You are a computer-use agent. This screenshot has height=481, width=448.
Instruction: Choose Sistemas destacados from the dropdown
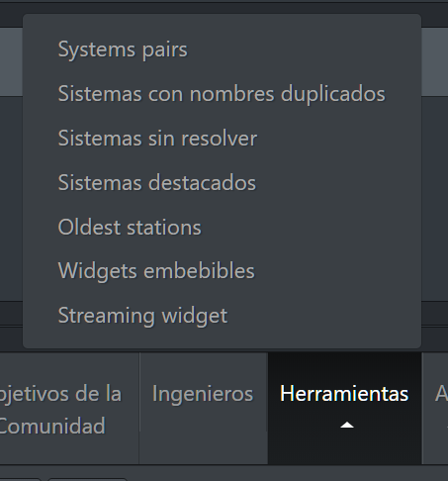(x=157, y=182)
